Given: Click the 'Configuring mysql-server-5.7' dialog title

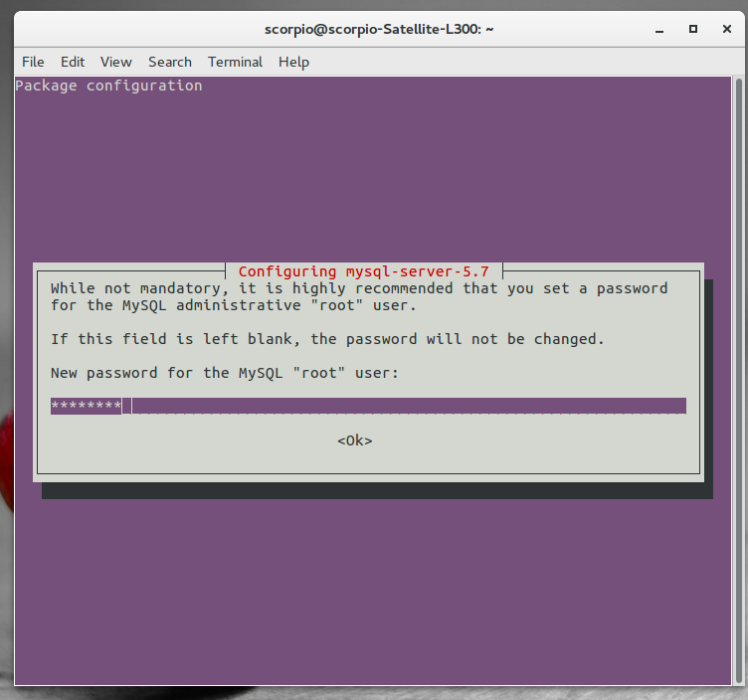Looking at the screenshot, I should (x=363, y=271).
